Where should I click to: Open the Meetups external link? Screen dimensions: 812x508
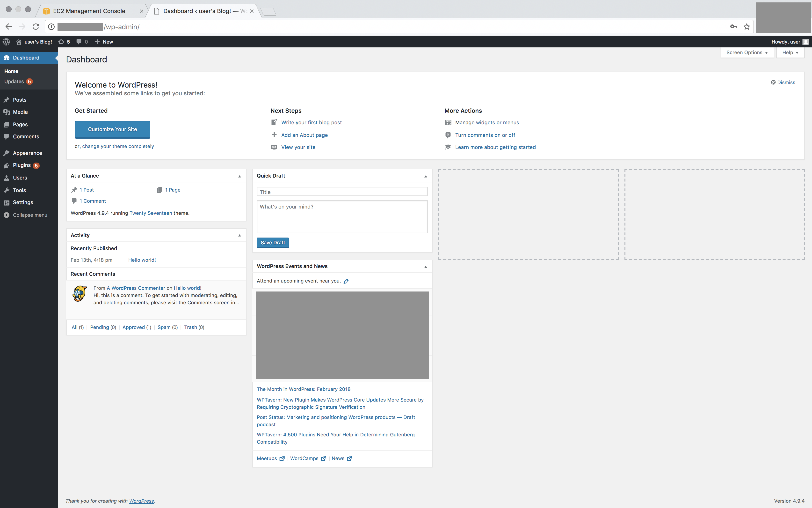(x=270, y=458)
